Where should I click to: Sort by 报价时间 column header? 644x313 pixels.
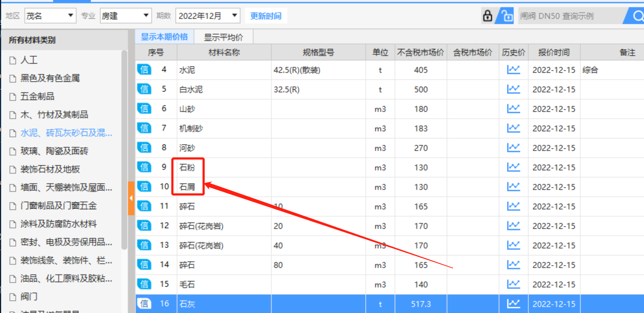(554, 52)
